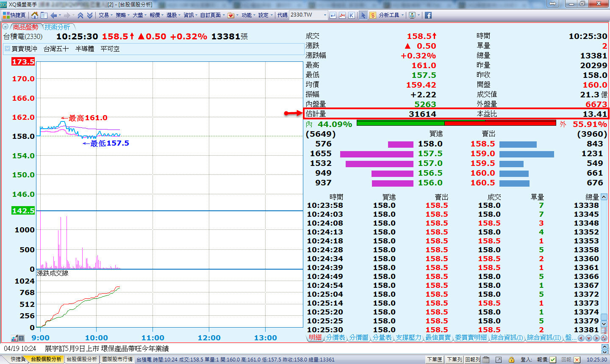Image resolution: width=610 pixels, height=364 pixels.
Task: Click the green-red inner/outer volume ratio bar
Action: pyautogui.click(x=456, y=123)
